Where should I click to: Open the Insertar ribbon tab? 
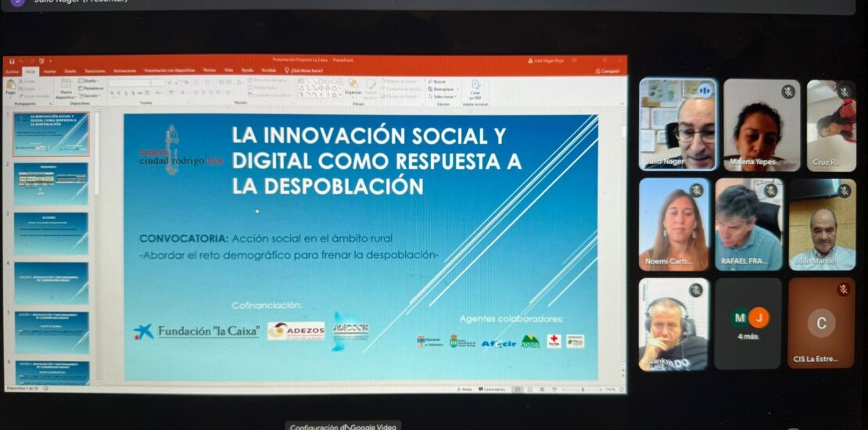[x=50, y=70]
